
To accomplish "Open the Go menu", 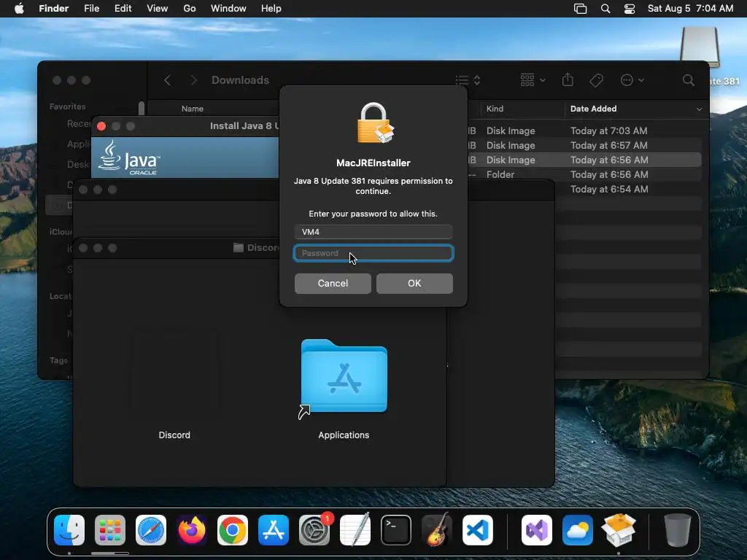I will 190,9.
